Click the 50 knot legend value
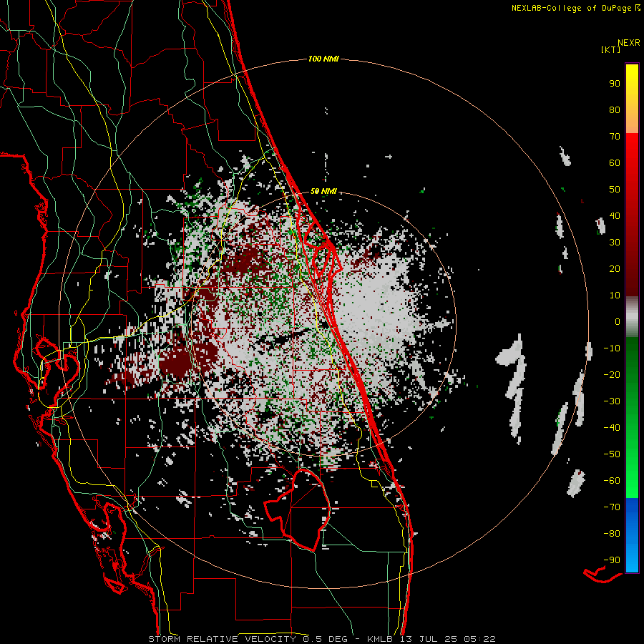 coord(615,190)
